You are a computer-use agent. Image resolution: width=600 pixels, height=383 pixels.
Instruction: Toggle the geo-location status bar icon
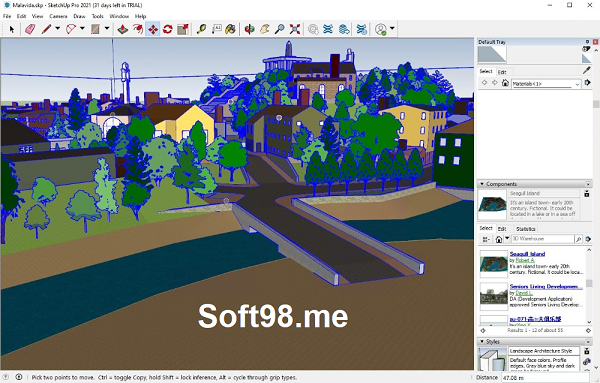[5, 377]
